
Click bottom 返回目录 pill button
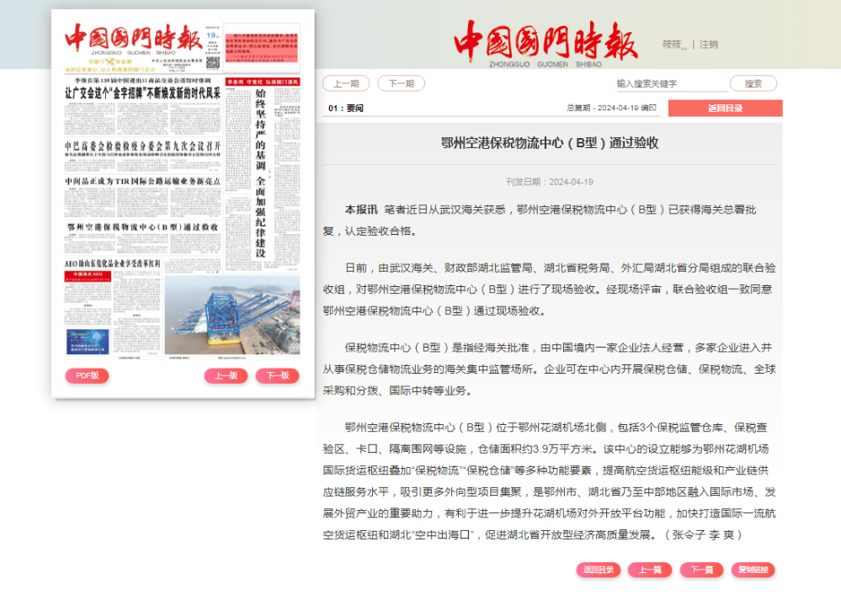(599, 570)
